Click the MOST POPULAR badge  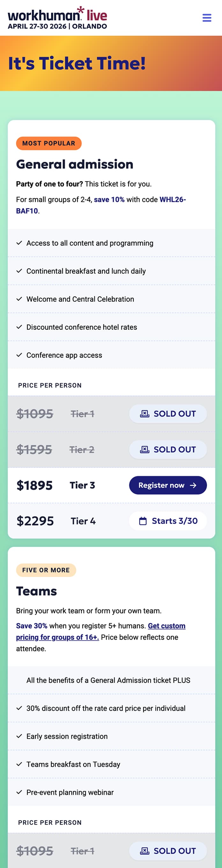coord(48,143)
